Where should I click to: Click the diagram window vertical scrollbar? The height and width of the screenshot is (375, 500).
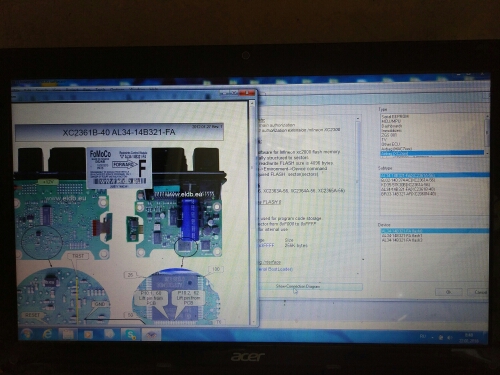point(252,213)
